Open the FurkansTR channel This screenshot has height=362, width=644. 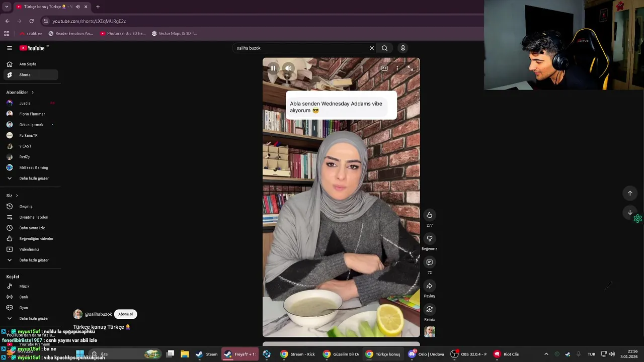click(x=31, y=135)
